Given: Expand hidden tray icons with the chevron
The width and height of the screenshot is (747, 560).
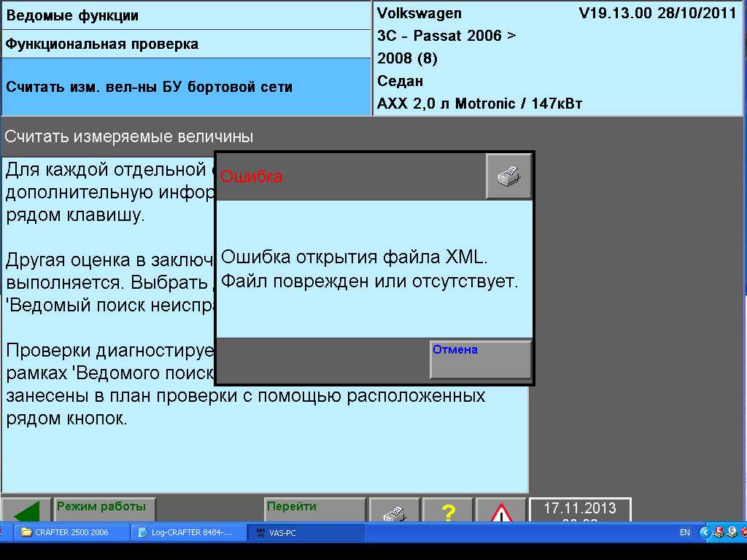Looking at the screenshot, I should [705, 532].
